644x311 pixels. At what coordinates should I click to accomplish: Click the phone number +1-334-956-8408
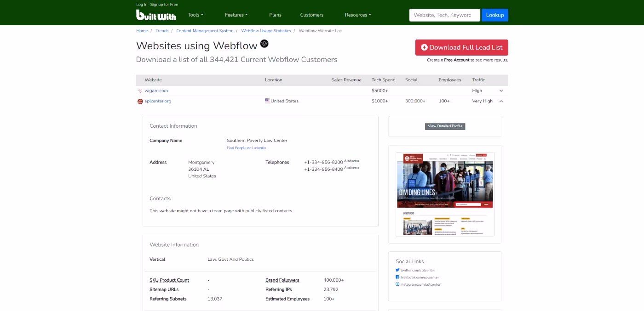[x=323, y=170]
